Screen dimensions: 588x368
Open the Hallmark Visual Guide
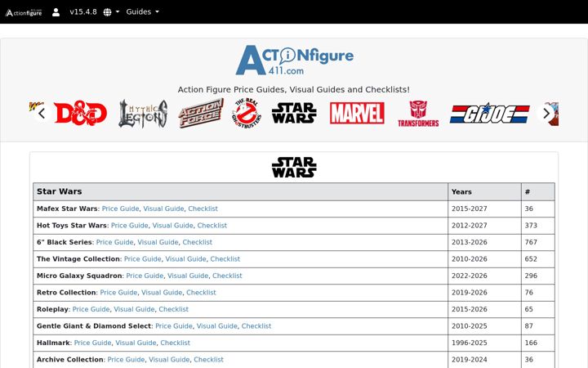pos(136,343)
